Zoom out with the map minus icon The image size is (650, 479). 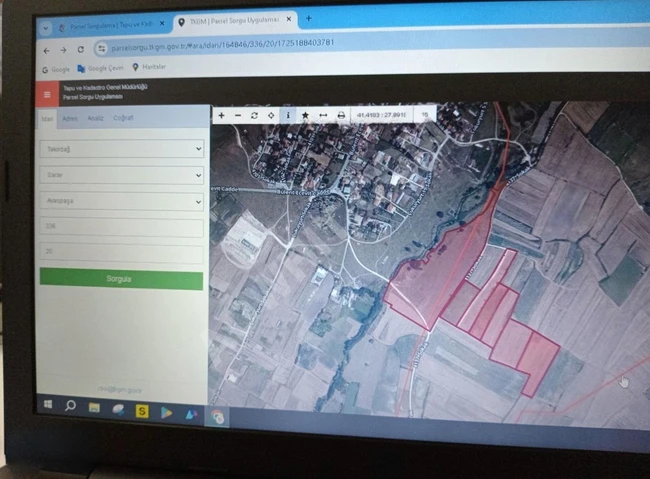click(238, 115)
